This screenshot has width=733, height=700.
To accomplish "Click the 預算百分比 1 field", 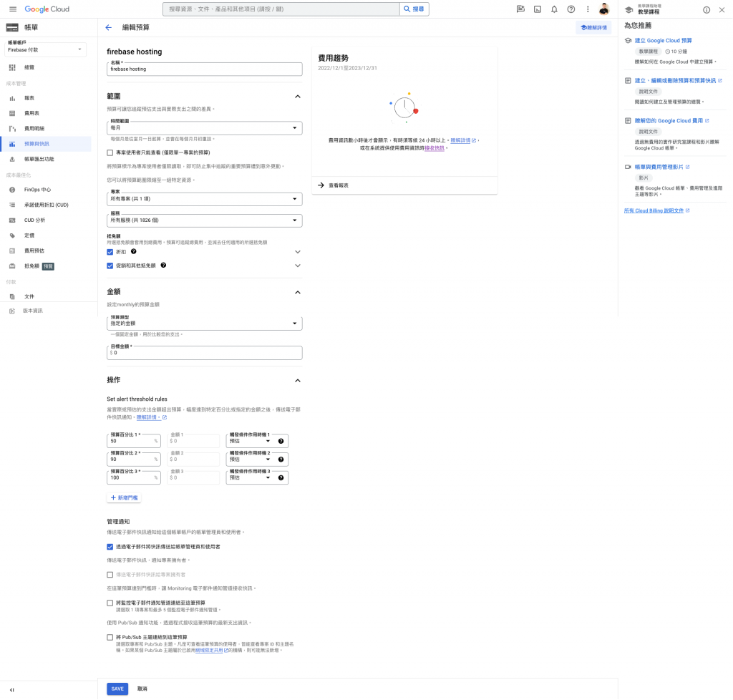I will click(x=134, y=441).
